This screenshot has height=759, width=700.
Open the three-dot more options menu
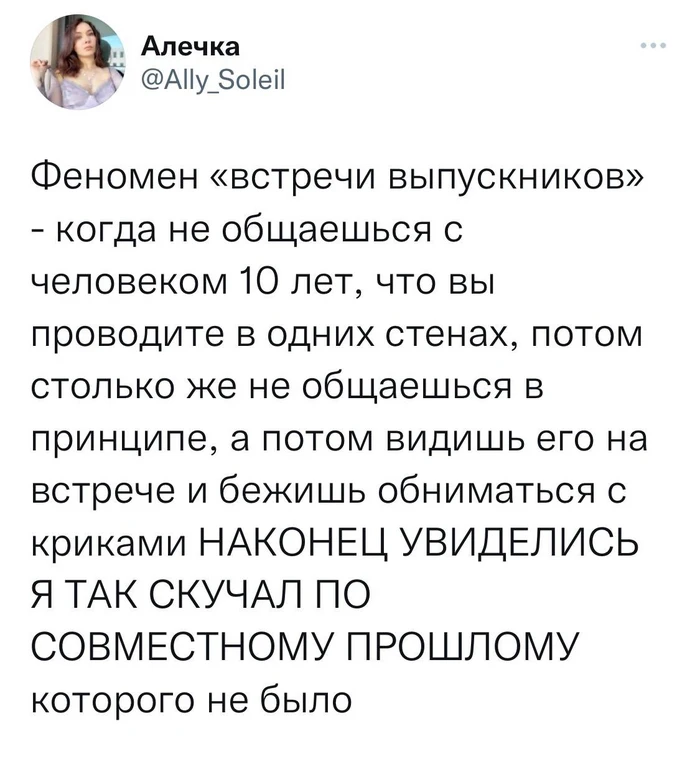pos(653,46)
